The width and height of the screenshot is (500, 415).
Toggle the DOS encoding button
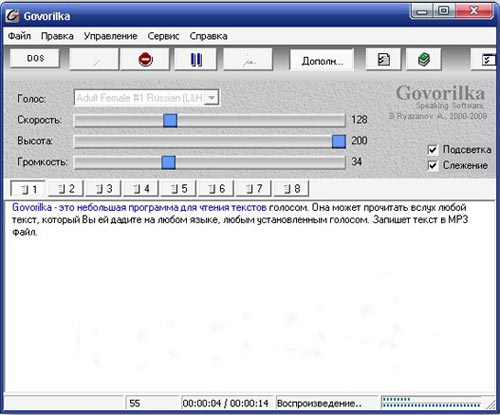(x=35, y=58)
